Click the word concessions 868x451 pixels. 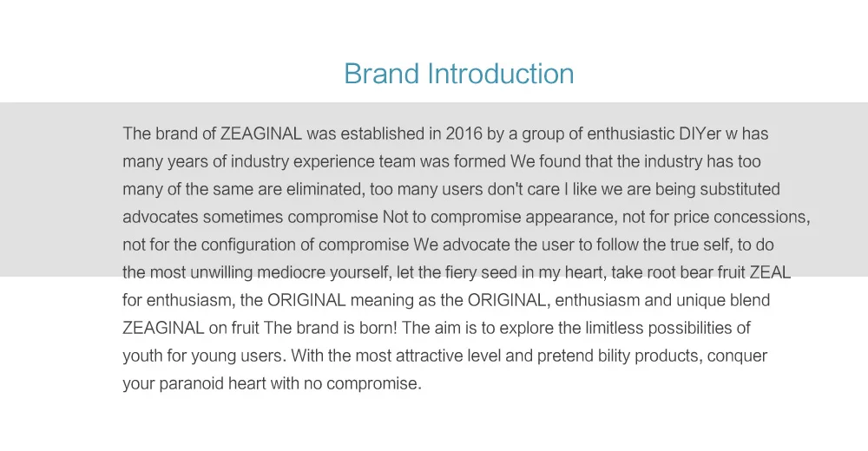point(762,217)
